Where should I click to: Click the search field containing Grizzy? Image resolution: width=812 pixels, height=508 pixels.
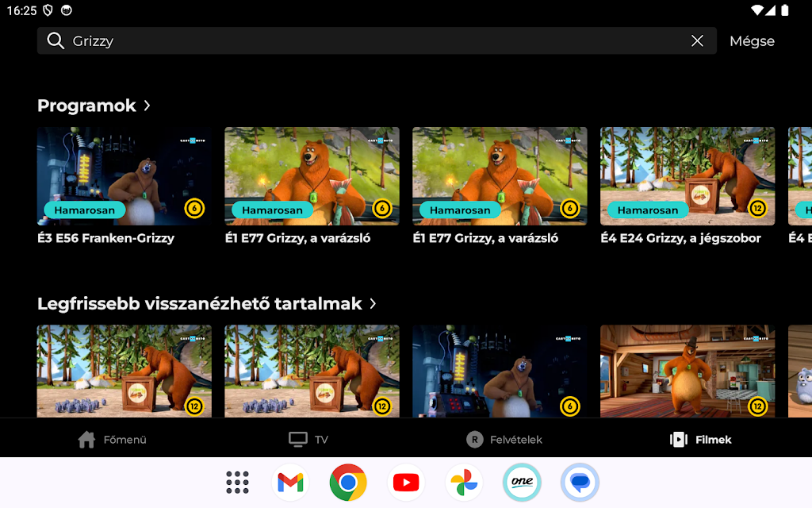(x=373, y=41)
